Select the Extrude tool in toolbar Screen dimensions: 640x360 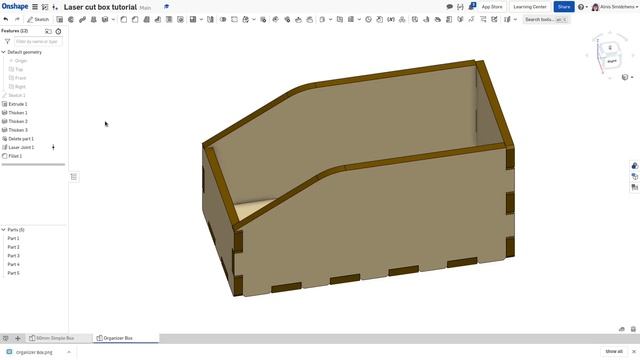tap(60, 19)
